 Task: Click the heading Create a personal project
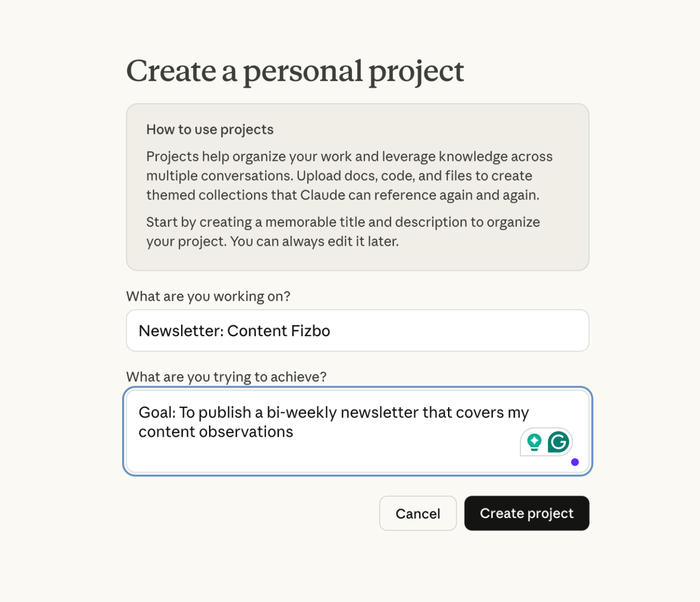pos(295,71)
